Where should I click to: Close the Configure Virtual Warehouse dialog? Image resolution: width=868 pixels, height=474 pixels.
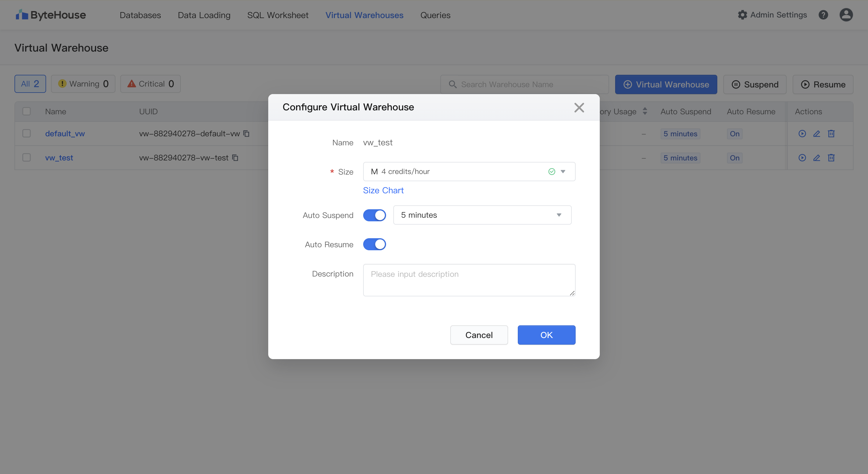point(579,108)
